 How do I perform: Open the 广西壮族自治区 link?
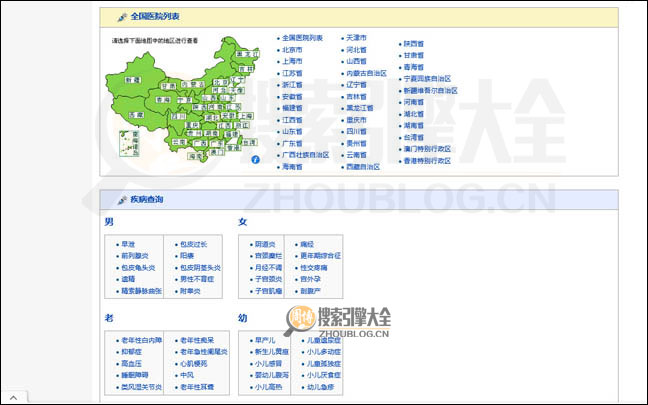[x=305, y=155]
